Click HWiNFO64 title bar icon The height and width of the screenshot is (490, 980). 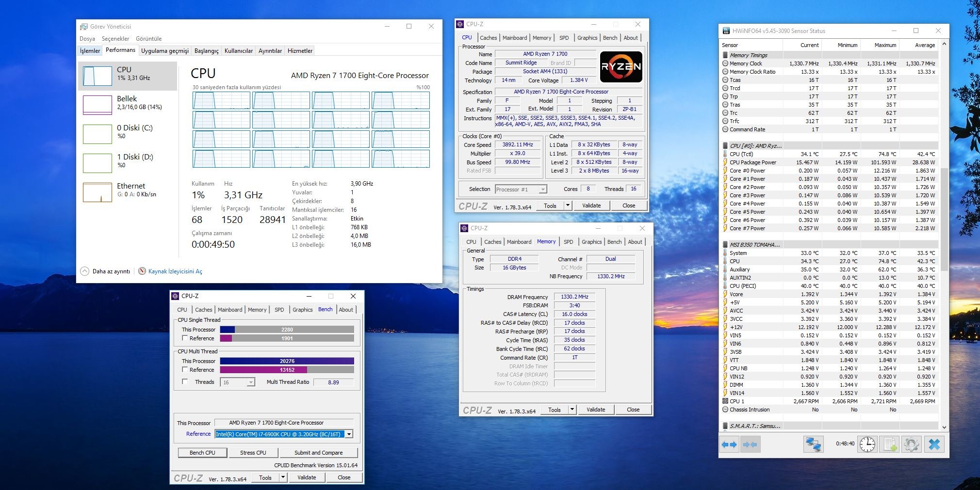726,31
